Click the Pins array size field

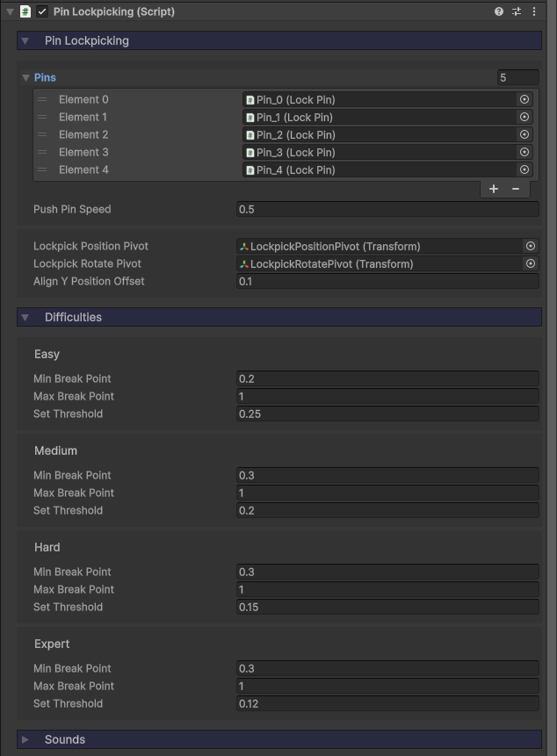[x=517, y=78]
